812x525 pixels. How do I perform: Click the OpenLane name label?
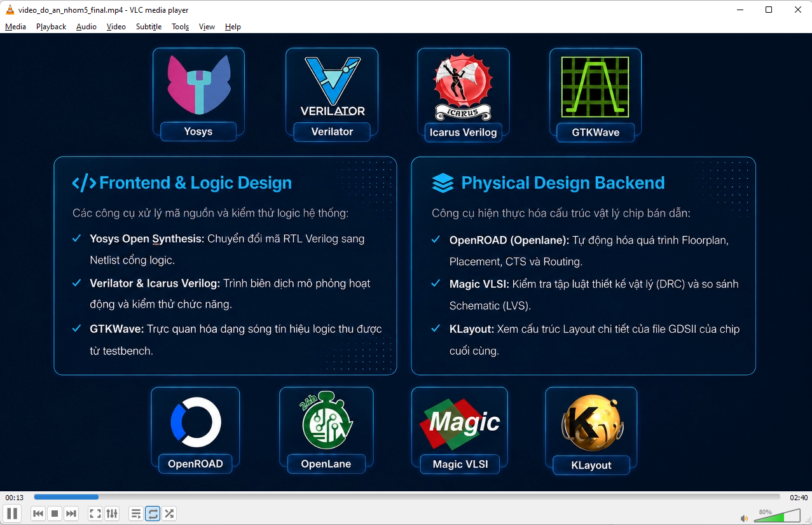click(326, 464)
